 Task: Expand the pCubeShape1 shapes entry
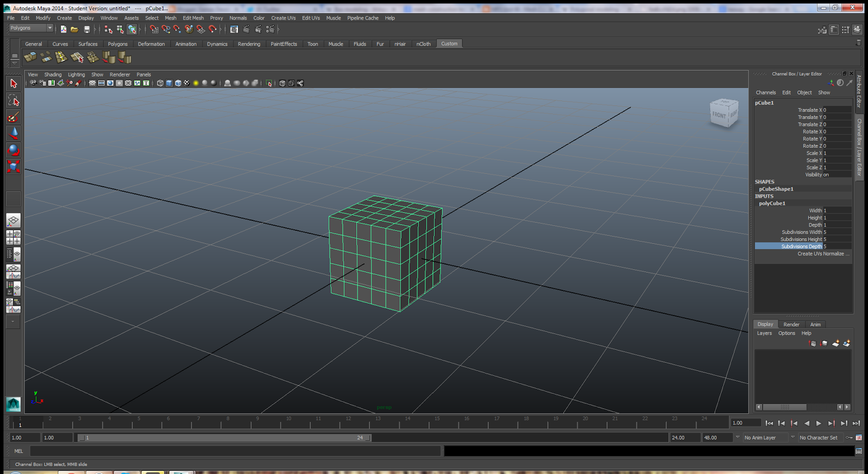[x=776, y=189]
